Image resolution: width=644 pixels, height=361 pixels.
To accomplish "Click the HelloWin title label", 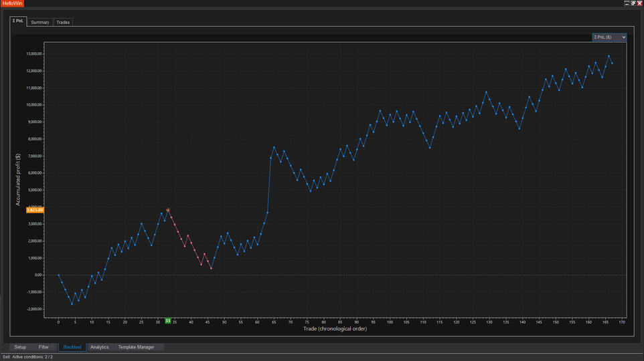I will (x=13, y=3).
